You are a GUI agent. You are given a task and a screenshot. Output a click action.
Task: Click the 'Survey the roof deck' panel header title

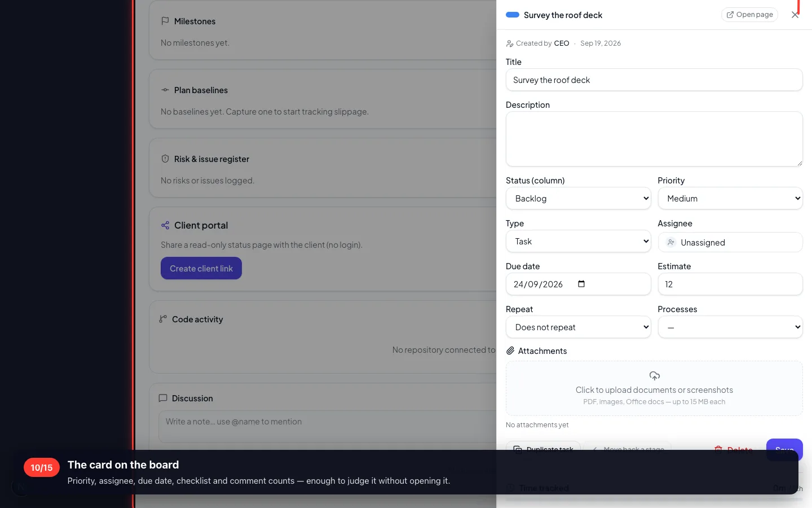(563, 15)
